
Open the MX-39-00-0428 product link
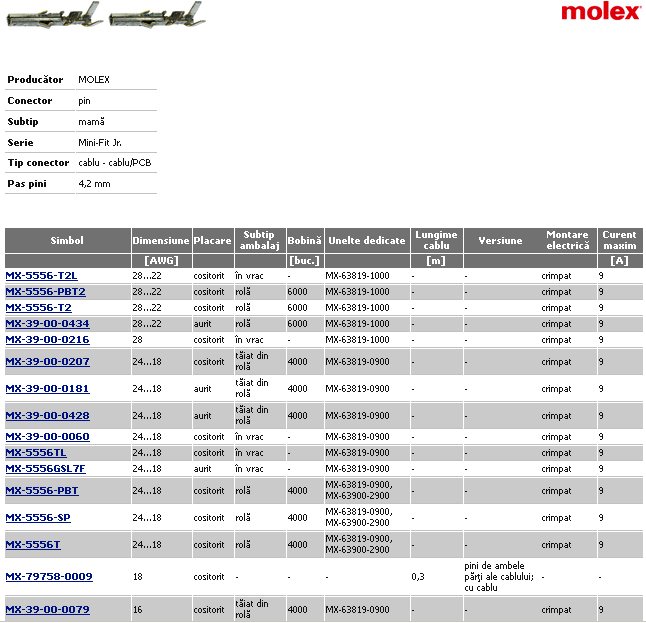(47, 416)
